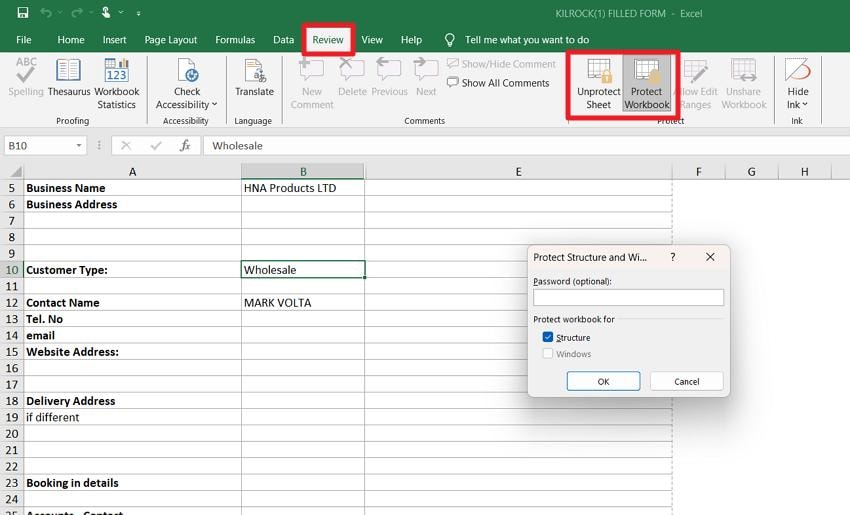The image size is (850, 515).
Task: Switch to the Insert tab
Action: pos(114,40)
